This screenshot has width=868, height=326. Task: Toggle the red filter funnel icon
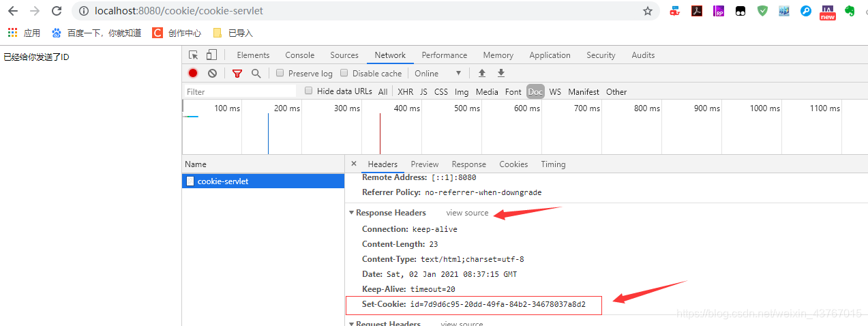[237, 73]
